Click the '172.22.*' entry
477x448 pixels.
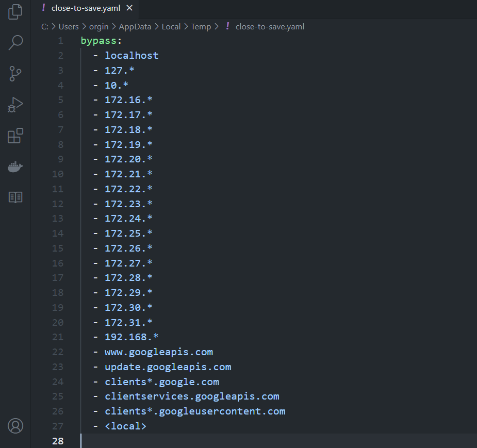pyautogui.click(x=128, y=189)
